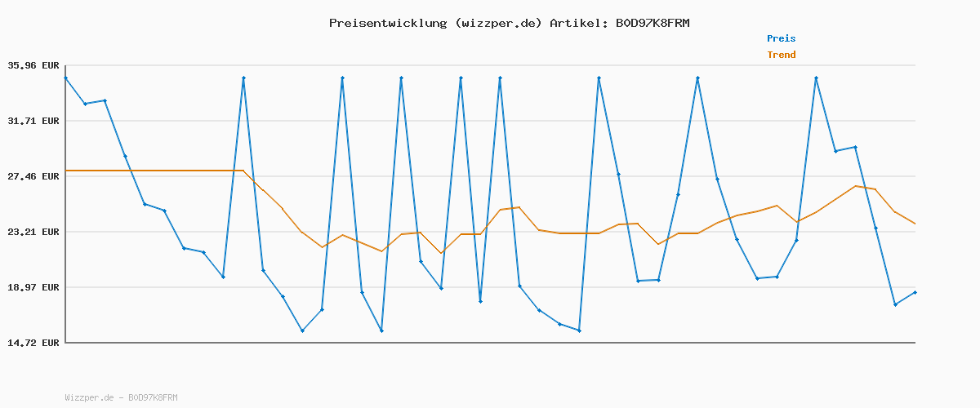980x408 pixels.
Task: Click the last maximum-price spike peak
Action: tap(816, 78)
